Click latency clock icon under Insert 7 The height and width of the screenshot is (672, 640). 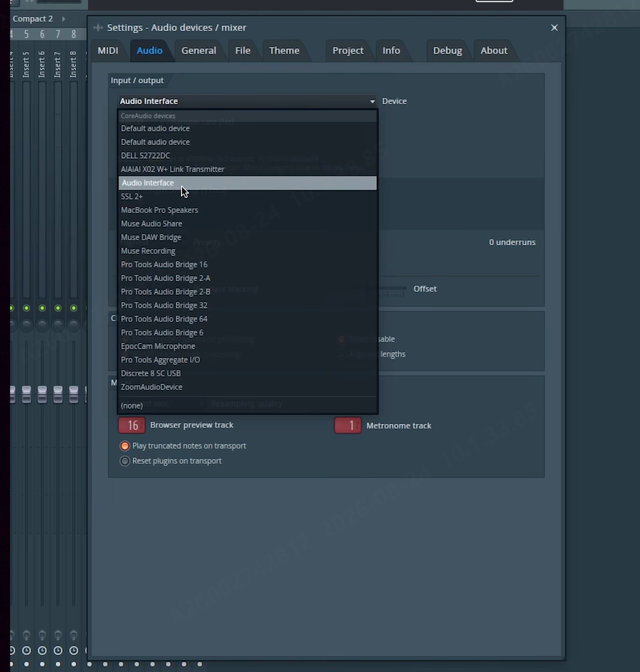[58, 651]
